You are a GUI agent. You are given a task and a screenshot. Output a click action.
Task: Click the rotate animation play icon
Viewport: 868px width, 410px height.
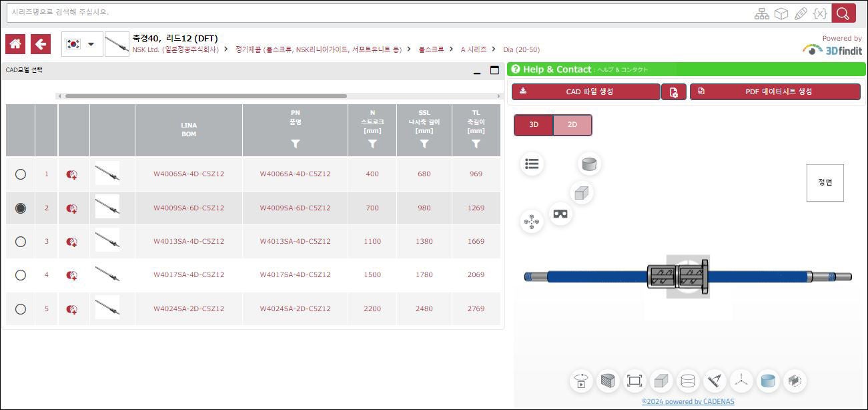tap(582, 381)
